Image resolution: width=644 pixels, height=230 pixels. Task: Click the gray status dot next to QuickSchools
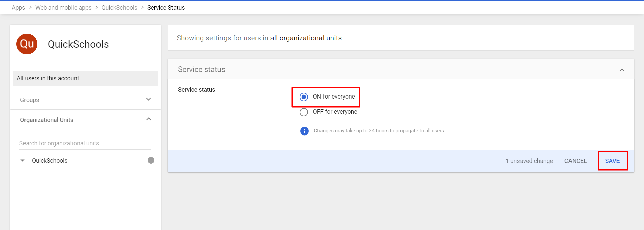[151, 160]
